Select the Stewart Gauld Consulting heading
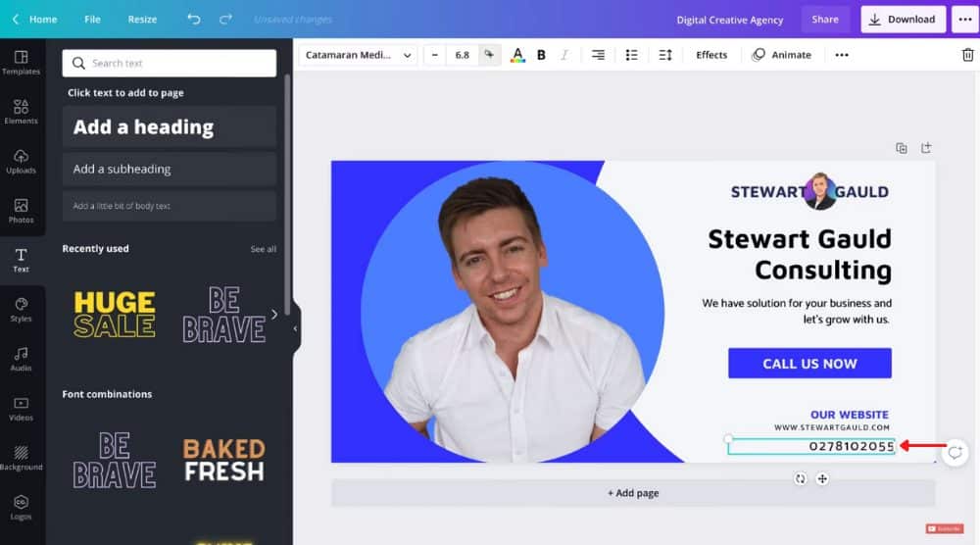Screen dimensions: 980x545 (x=800, y=255)
